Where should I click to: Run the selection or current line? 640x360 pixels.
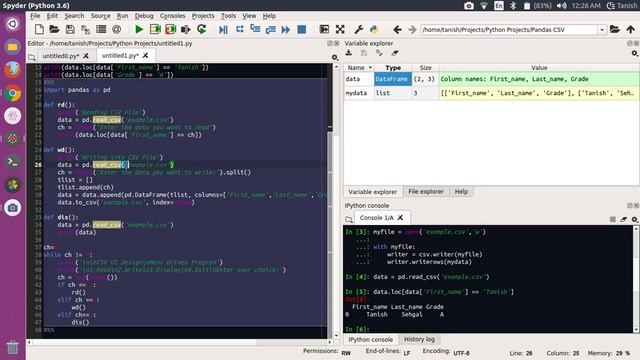pos(186,29)
